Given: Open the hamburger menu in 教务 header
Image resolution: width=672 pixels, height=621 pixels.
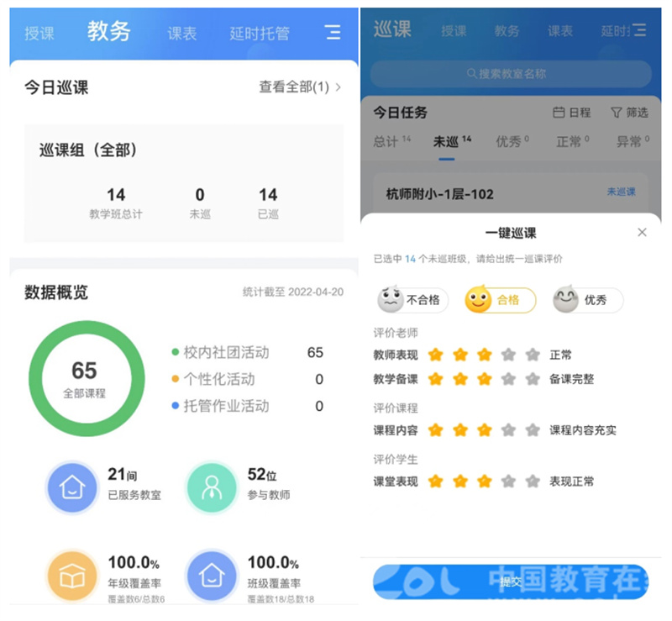Looking at the screenshot, I should [x=333, y=33].
